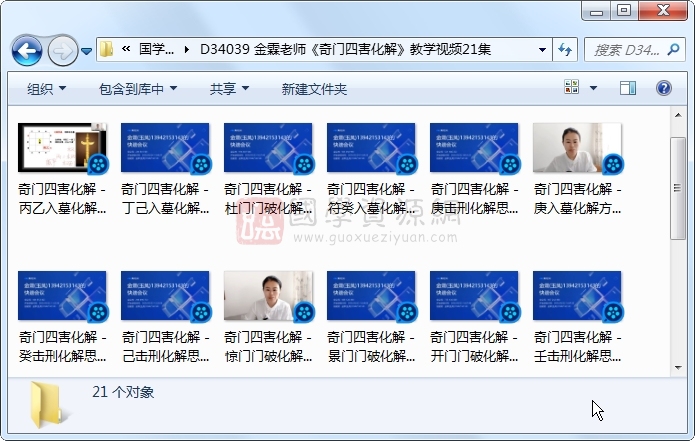Image resolution: width=695 pixels, height=441 pixels.
Task: Click the change view icon
Action: tap(571, 87)
